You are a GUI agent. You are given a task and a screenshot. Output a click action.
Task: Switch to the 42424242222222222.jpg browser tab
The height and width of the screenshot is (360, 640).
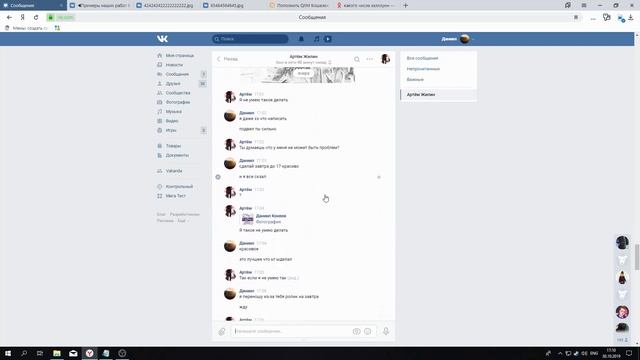click(x=166, y=5)
